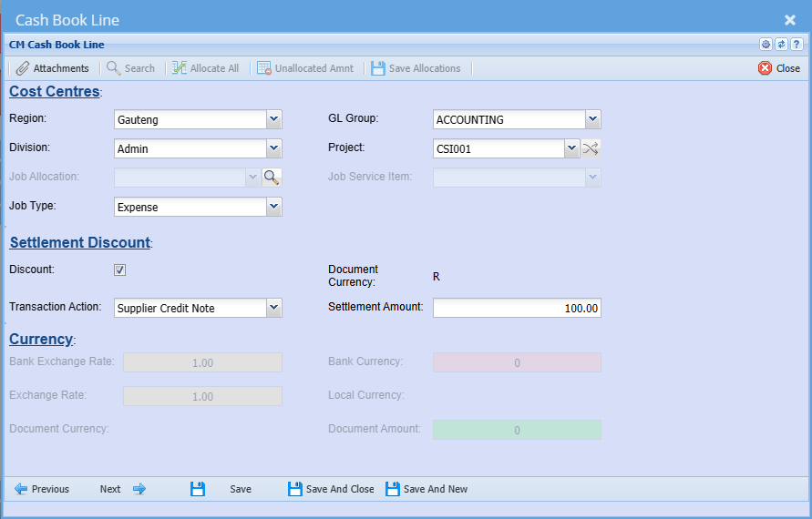Image resolution: width=812 pixels, height=519 pixels.
Task: Click Search text in toolbar
Action: coord(139,68)
